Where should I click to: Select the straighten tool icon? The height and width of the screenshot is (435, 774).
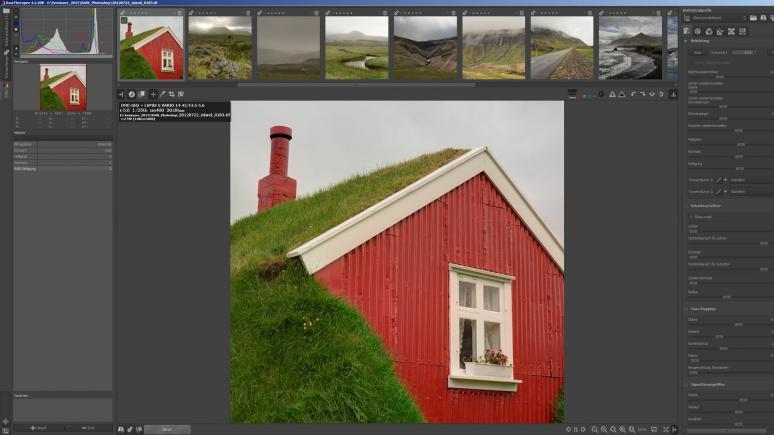[x=181, y=94]
